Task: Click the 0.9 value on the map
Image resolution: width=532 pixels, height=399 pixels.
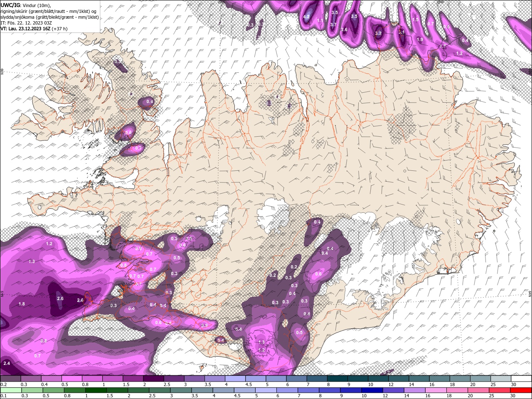Action: pos(204,325)
